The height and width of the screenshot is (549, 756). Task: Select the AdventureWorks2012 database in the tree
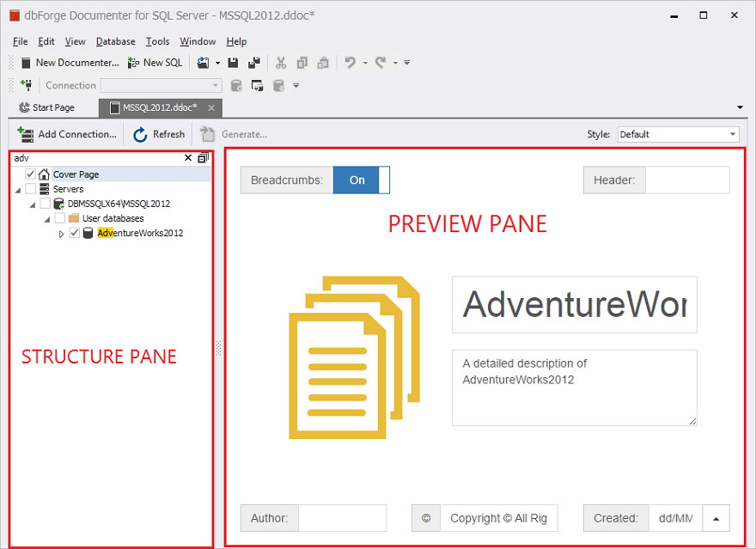click(x=140, y=233)
